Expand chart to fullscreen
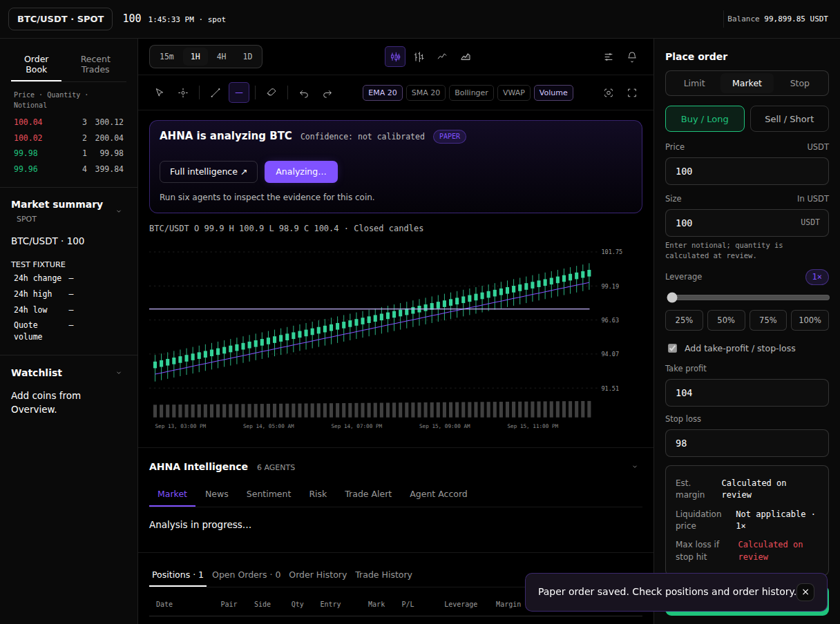This screenshot has height=624, width=840. [x=632, y=92]
